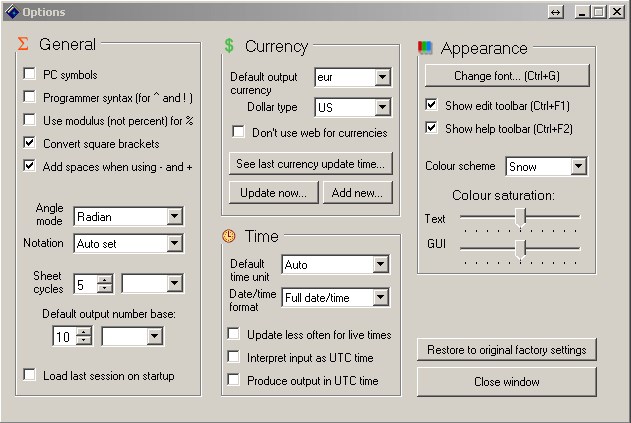
Task: Click the Options window app icon
Action: click(x=12, y=12)
